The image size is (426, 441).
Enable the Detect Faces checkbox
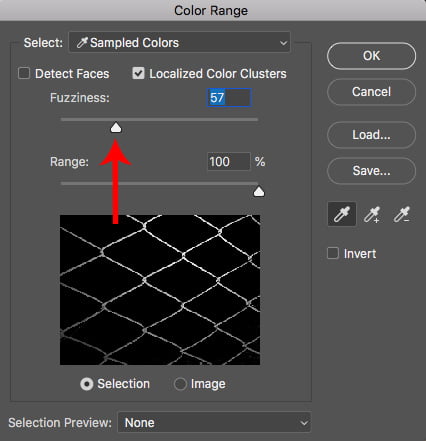(24, 73)
